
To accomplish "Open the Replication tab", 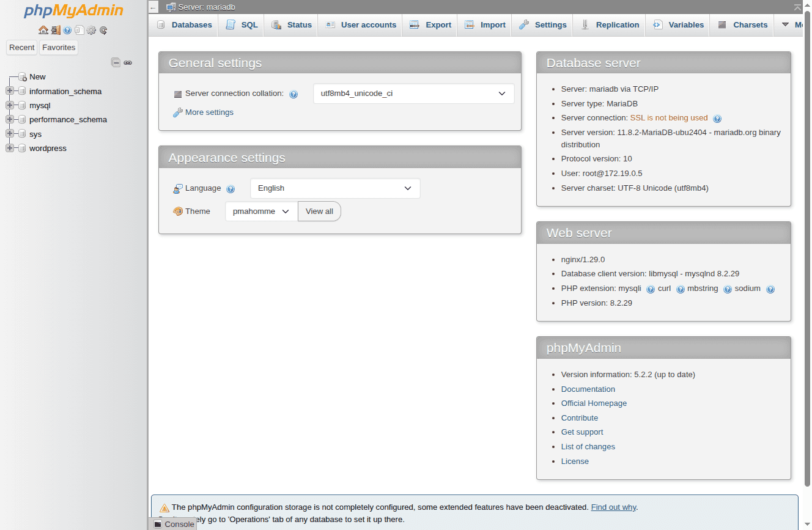I will coord(610,25).
